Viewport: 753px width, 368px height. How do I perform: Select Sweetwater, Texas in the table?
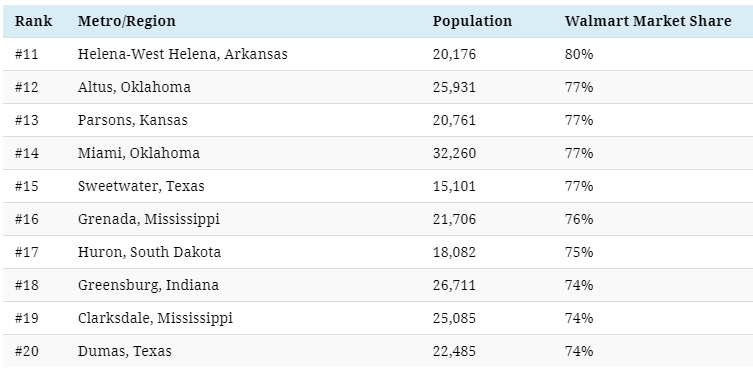pyautogui.click(x=141, y=186)
